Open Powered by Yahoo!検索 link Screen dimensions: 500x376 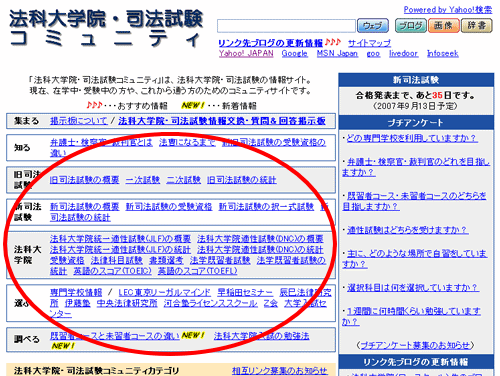tap(448, 10)
